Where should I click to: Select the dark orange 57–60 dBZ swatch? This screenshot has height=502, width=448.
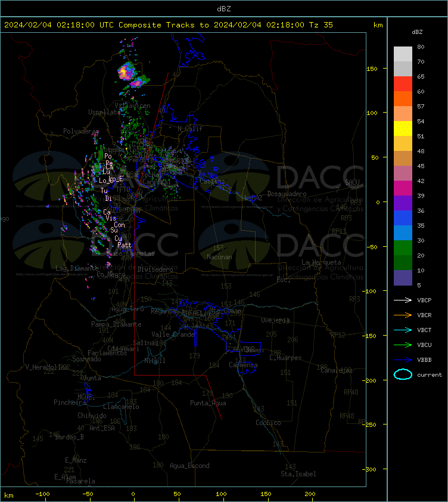tap(403, 98)
